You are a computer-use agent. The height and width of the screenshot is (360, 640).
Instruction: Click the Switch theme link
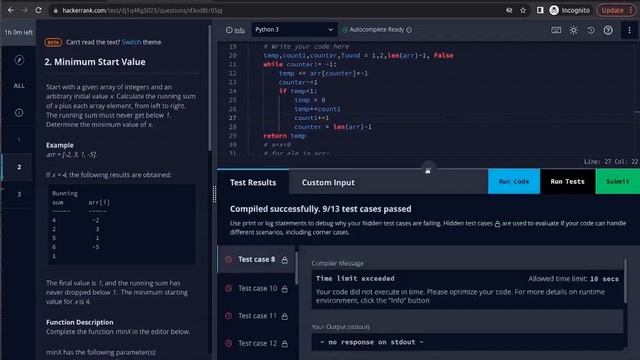pos(131,42)
